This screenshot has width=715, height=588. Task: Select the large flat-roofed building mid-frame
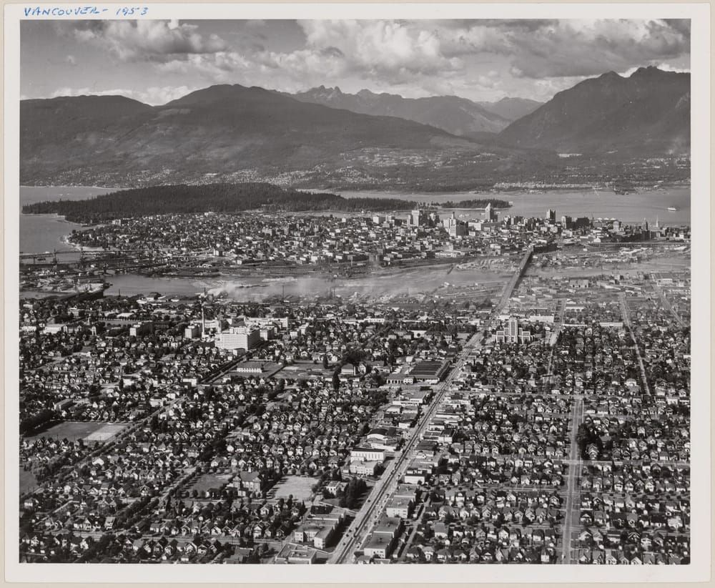point(429,370)
